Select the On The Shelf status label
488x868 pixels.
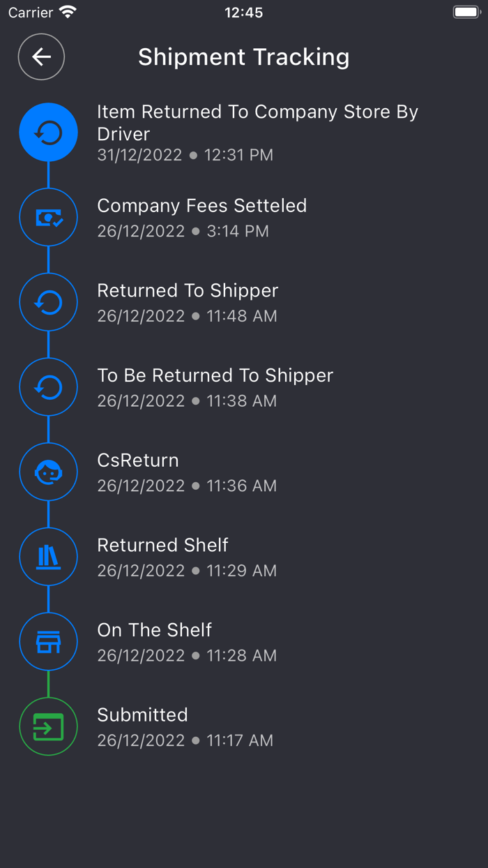[155, 630]
